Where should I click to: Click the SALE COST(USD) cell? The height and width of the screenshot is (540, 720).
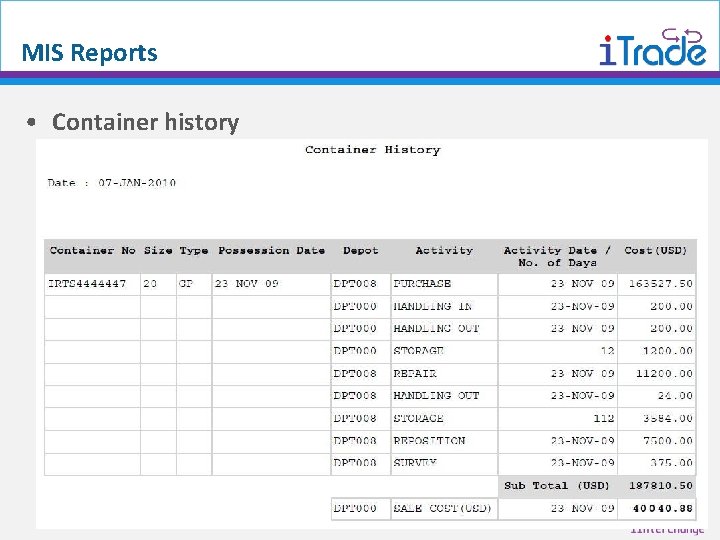[442, 509]
